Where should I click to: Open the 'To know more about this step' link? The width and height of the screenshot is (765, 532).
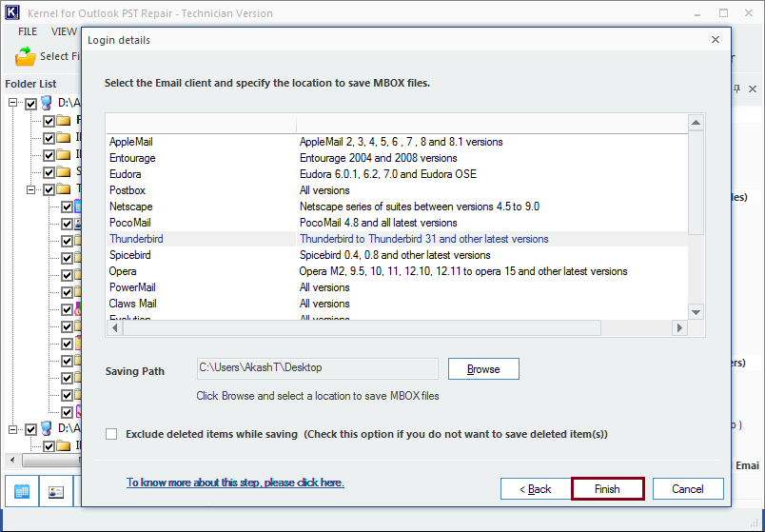coord(235,483)
